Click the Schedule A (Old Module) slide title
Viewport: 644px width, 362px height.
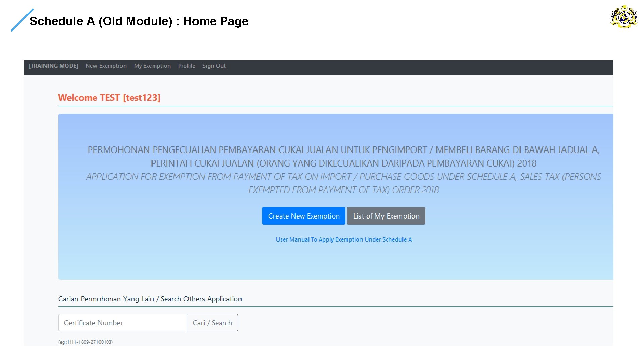[x=139, y=21]
